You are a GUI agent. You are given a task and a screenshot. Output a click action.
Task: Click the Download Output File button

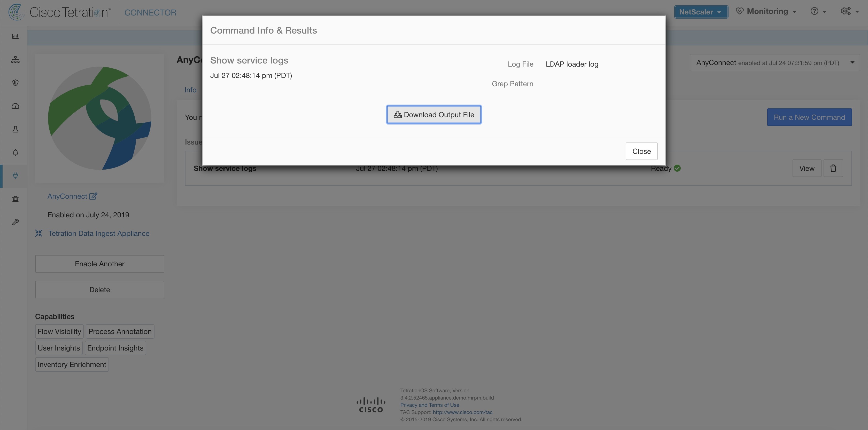[x=434, y=115]
